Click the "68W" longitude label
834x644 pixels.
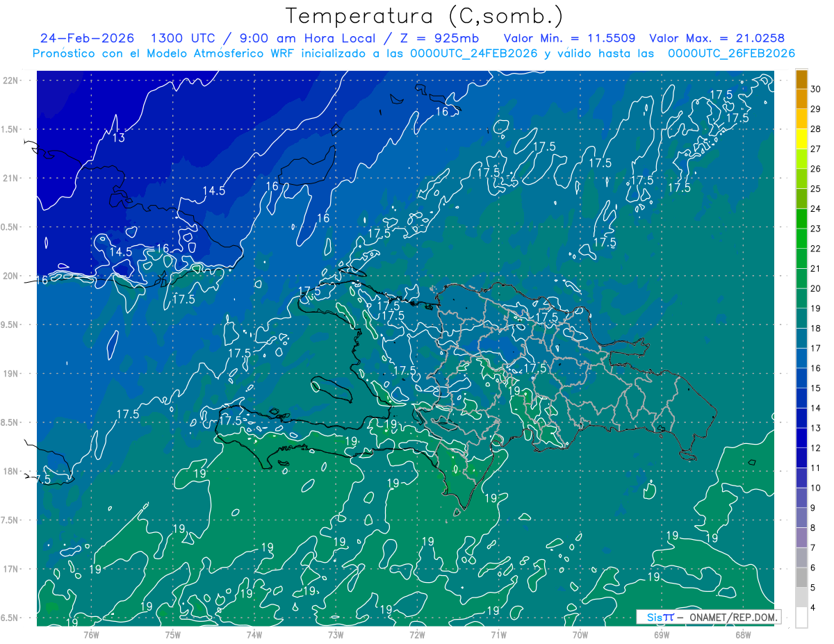(x=743, y=634)
